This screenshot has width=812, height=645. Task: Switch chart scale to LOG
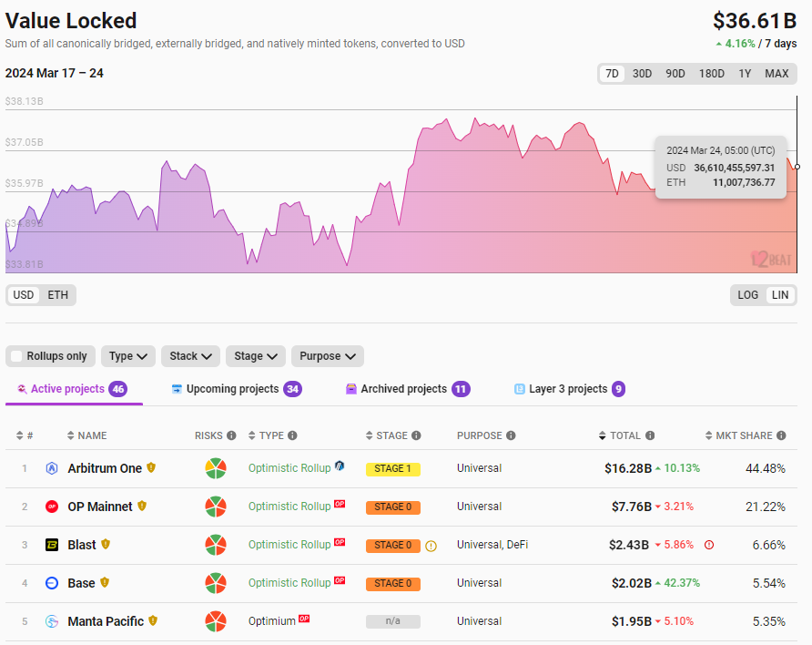click(x=748, y=295)
